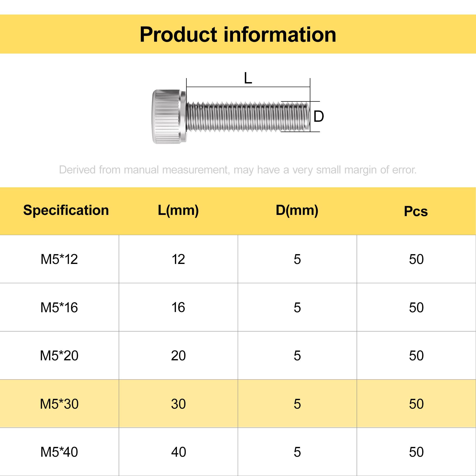
Task: Click the threaded screw shaft image
Action: [x=248, y=117]
